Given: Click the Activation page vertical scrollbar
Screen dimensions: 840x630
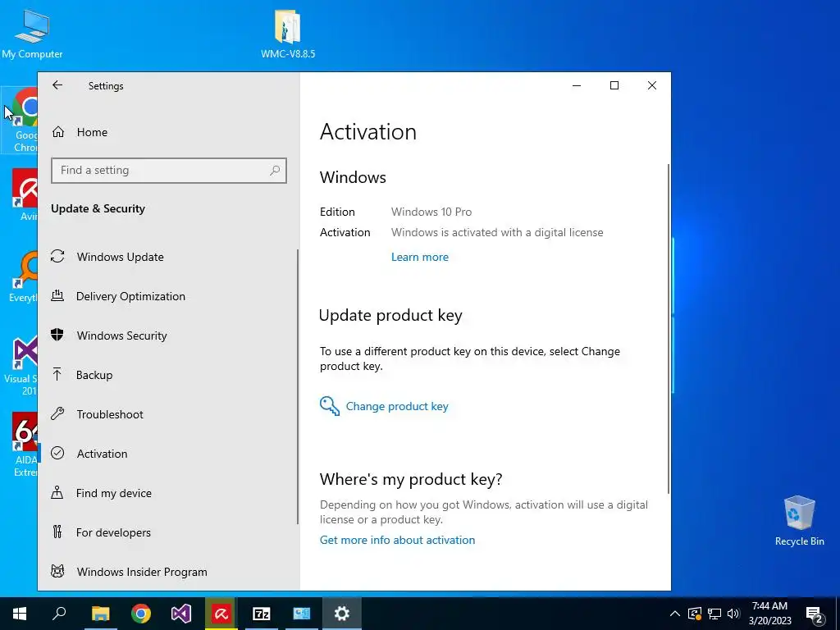Looking at the screenshot, I should point(669,328).
